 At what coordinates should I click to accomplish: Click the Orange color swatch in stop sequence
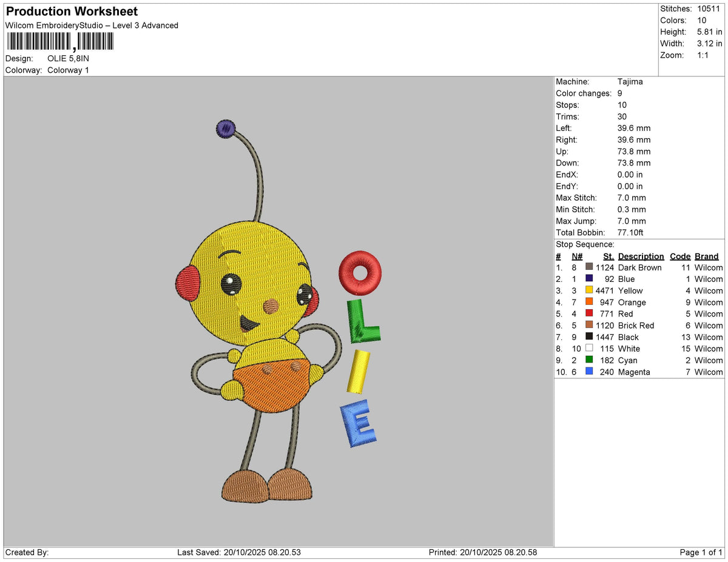(x=589, y=301)
